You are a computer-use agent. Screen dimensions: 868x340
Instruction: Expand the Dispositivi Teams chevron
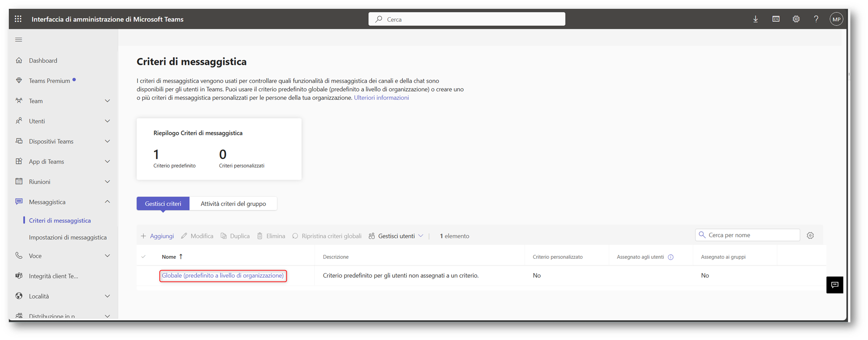point(107,141)
